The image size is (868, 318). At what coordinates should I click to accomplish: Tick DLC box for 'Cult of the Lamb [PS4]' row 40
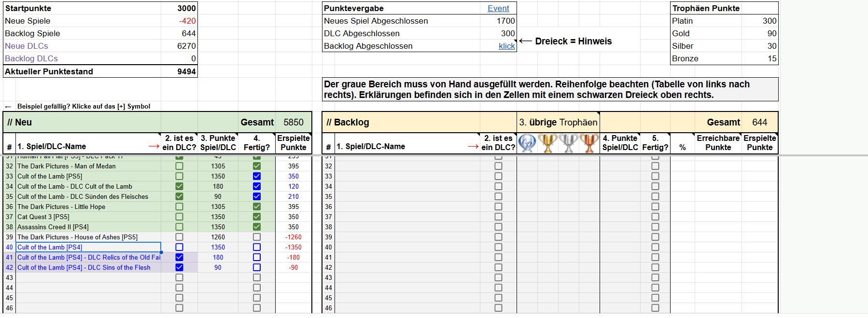coord(179,247)
